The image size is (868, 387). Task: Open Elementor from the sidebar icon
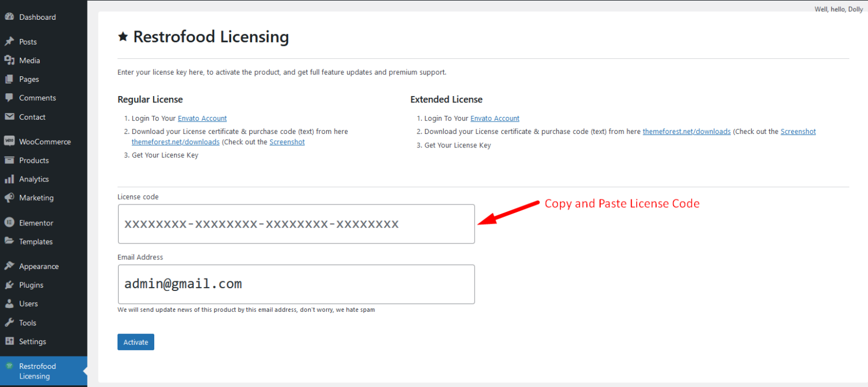pyautogui.click(x=10, y=222)
